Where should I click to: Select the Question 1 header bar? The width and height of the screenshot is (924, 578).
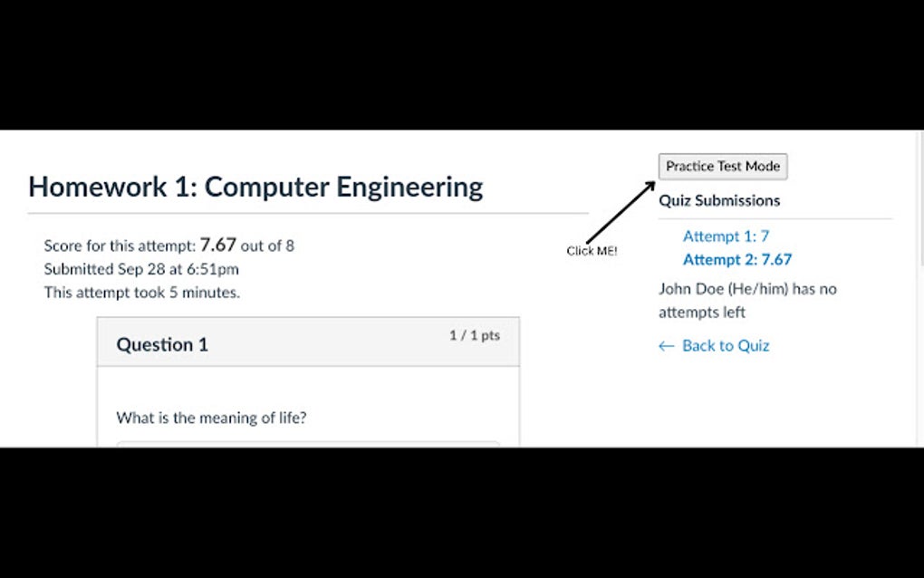pyautogui.click(x=308, y=342)
